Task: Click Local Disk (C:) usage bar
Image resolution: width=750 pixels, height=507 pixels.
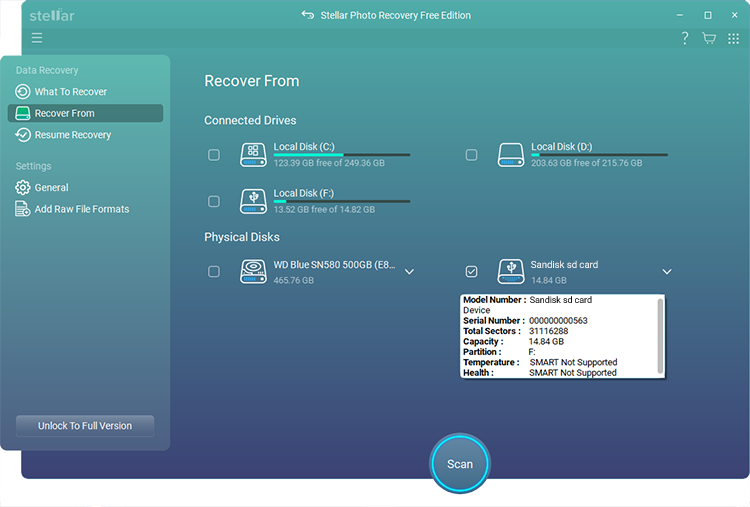Action: point(342,155)
